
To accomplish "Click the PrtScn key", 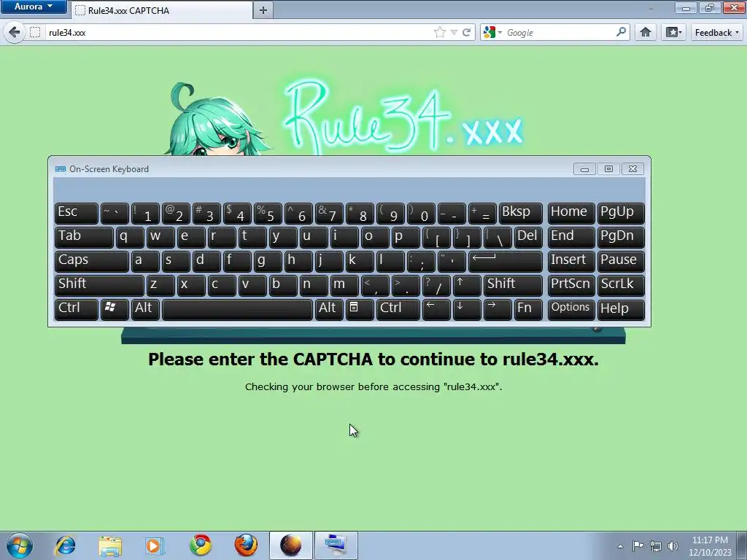I will 570,285.
